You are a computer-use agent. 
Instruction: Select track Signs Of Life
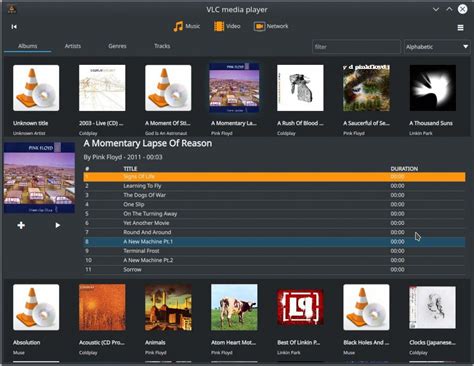[274, 177]
